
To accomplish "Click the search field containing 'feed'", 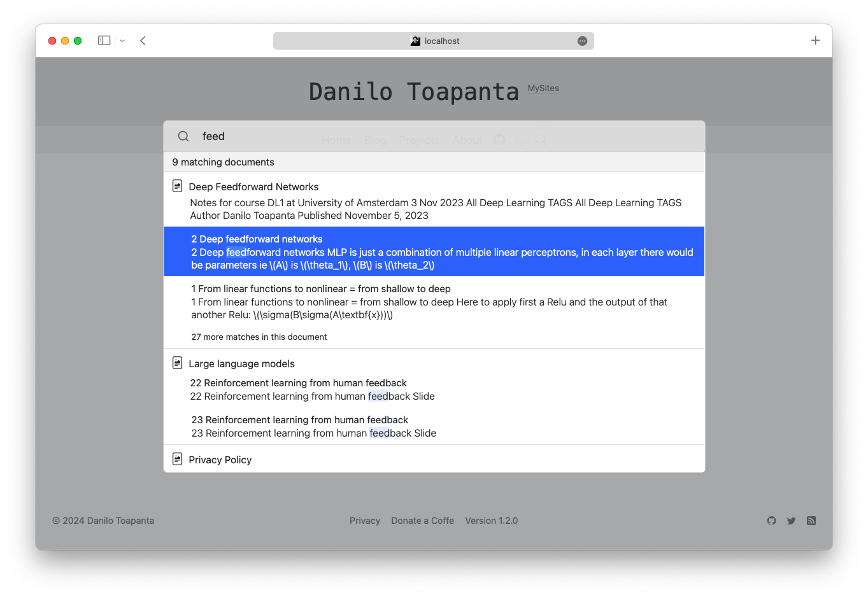I will tap(446, 136).
